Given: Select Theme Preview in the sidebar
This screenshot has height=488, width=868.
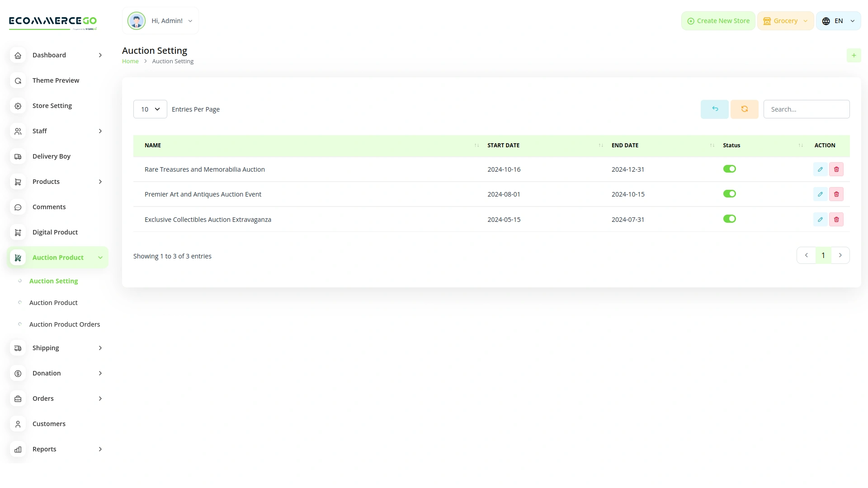Looking at the screenshot, I should tap(56, 80).
